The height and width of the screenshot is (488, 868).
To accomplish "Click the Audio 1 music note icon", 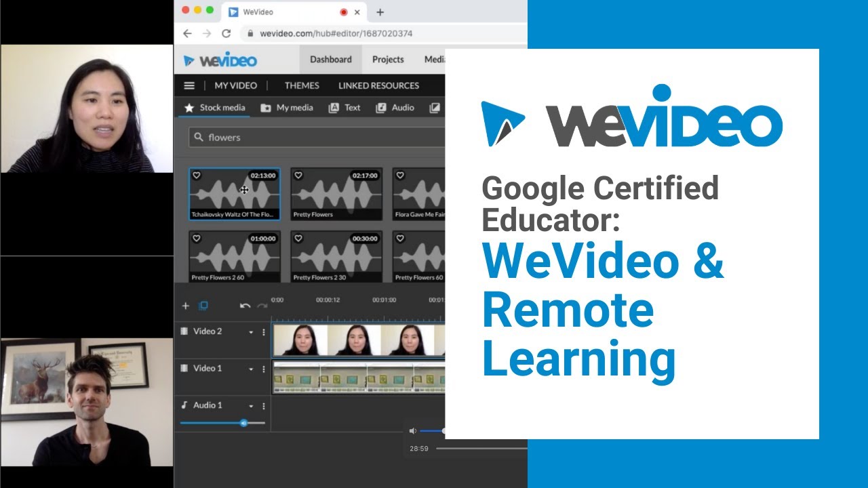I will [184, 405].
